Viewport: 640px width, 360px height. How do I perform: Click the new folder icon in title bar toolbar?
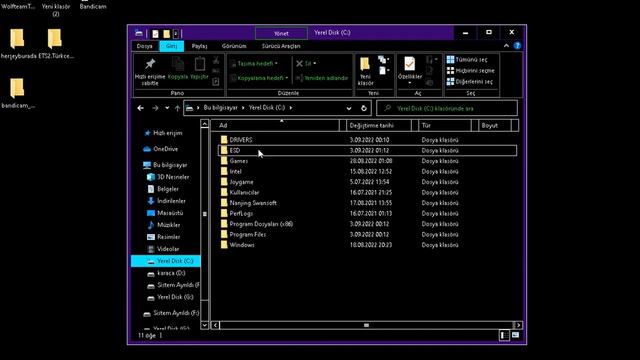click(x=167, y=33)
